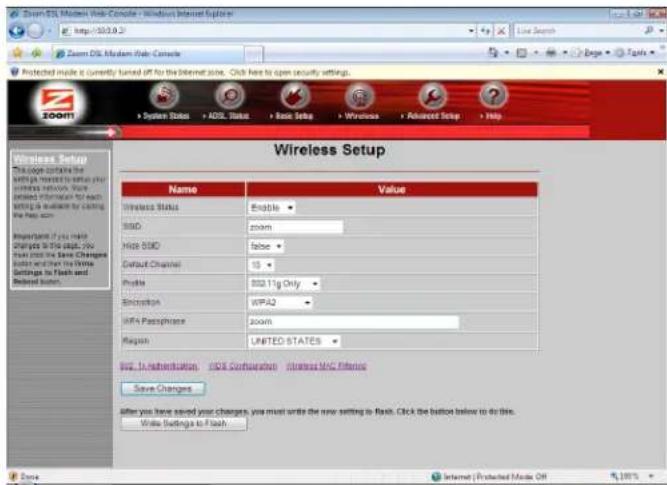Open the 802.1x Authentication link
667x485 pixels.
(159, 366)
